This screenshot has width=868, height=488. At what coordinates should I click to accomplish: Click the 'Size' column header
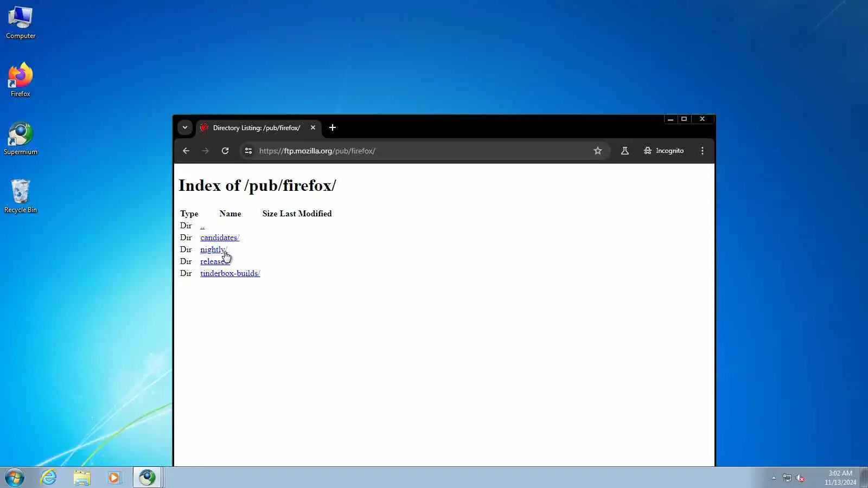(270, 214)
